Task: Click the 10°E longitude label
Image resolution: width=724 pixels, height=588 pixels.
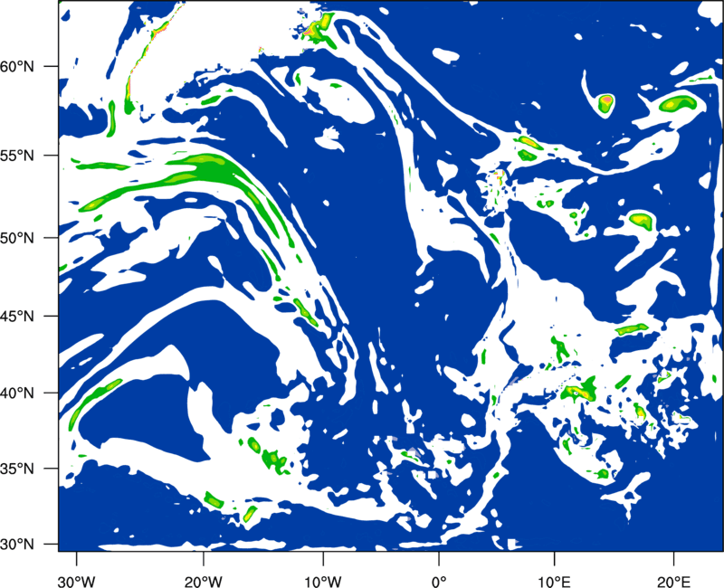Action: 554,582
